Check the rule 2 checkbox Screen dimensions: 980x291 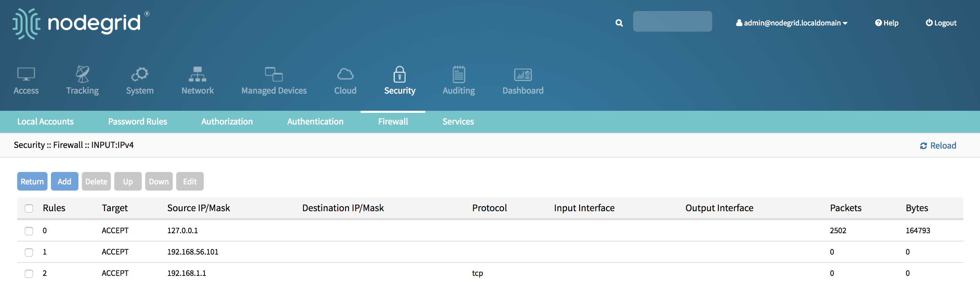(29, 273)
